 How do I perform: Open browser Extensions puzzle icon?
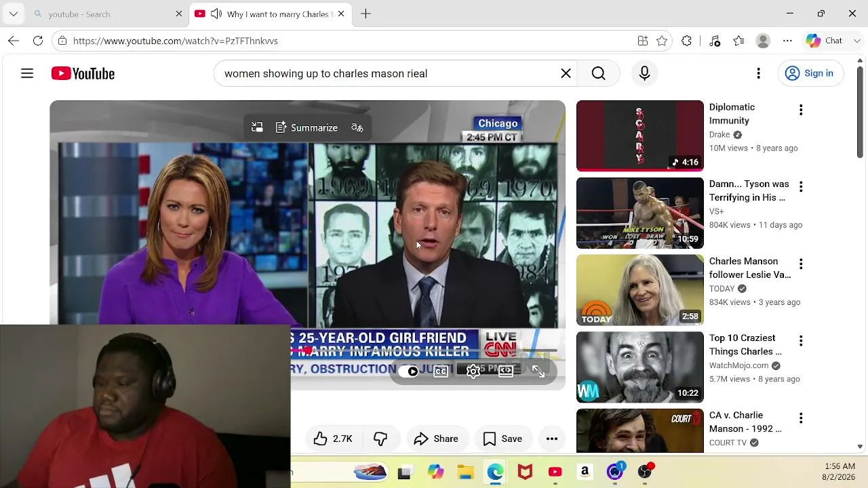tap(687, 41)
